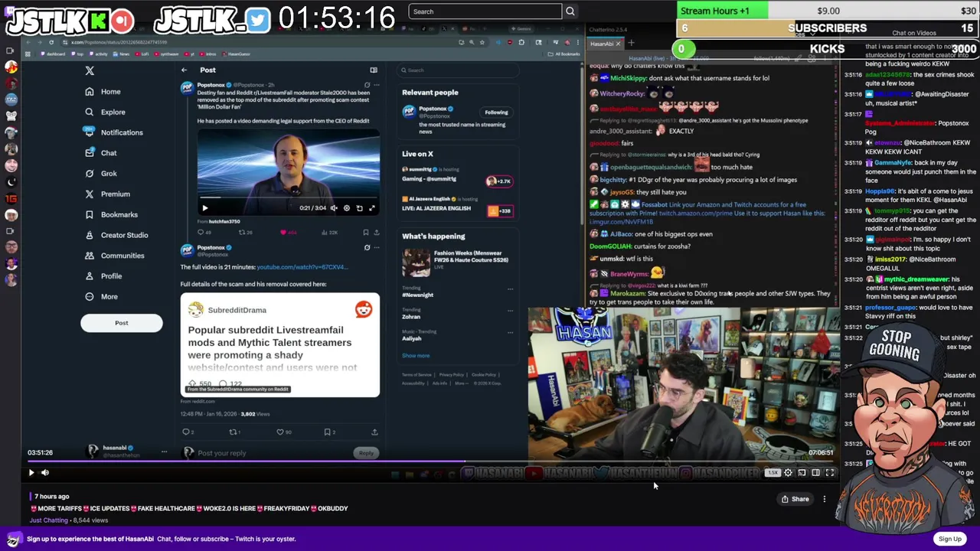Click the magnifier search button in overlay
The height and width of the screenshot is (551, 980).
(570, 11)
